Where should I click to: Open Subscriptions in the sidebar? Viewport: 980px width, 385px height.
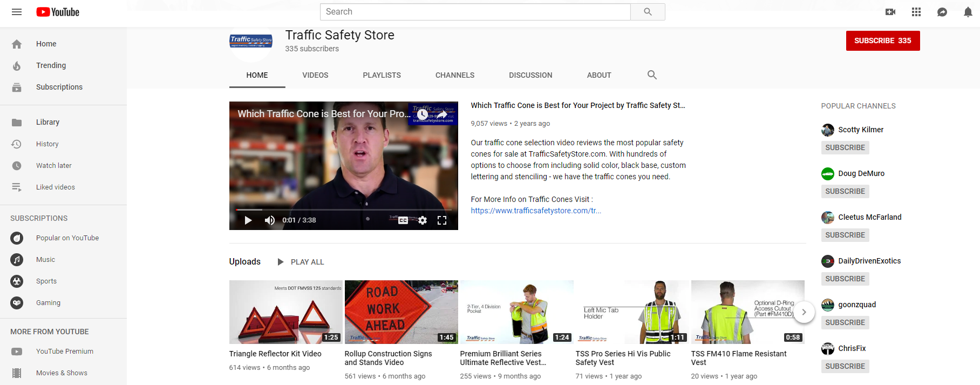point(63,87)
